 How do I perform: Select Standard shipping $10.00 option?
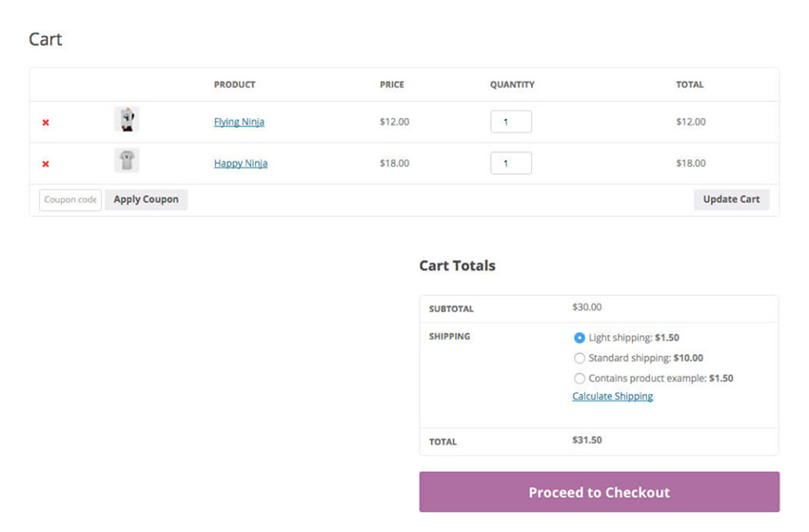click(x=580, y=358)
